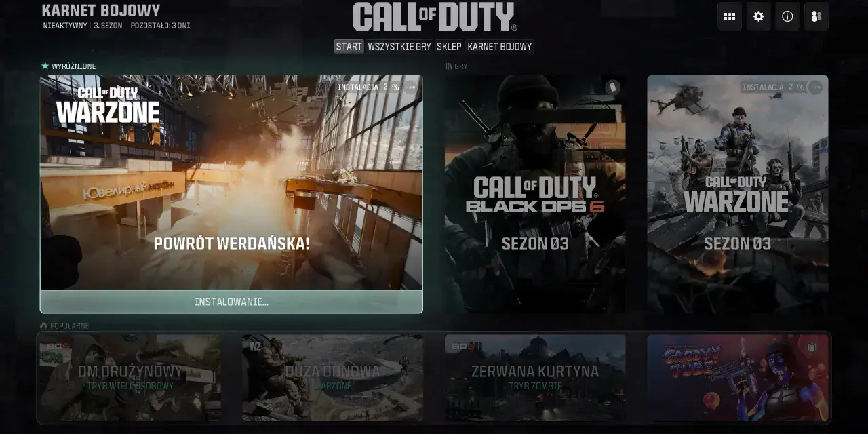Click the options dots on featured Warzone card
Image resolution: width=868 pixels, height=434 pixels.
tap(410, 87)
